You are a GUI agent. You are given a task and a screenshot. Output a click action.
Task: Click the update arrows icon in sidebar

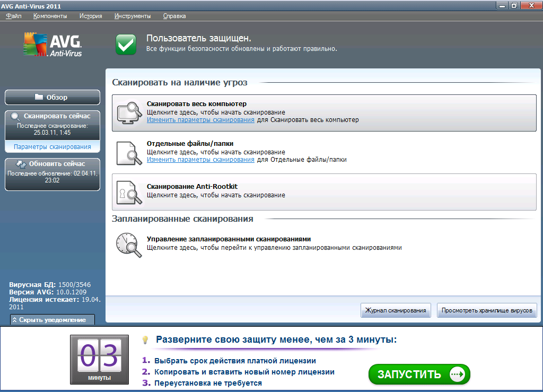(x=21, y=164)
